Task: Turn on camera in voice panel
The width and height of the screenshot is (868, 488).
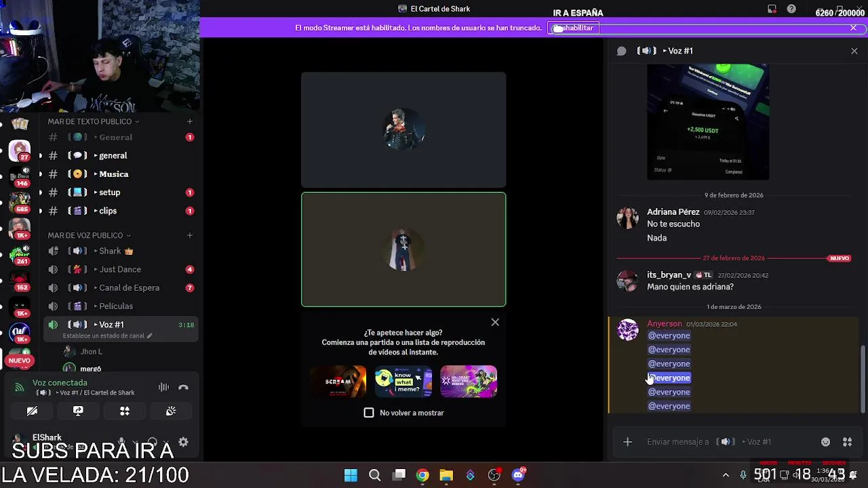Action: (x=32, y=411)
